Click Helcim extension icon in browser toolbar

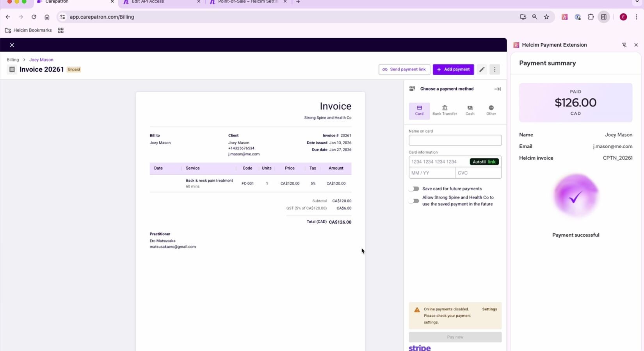coord(564,17)
